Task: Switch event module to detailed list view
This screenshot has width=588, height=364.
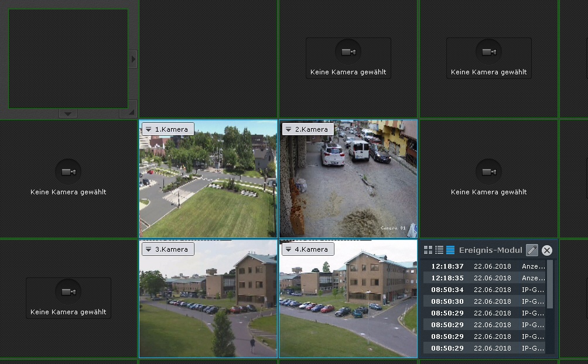Action: tap(439, 250)
